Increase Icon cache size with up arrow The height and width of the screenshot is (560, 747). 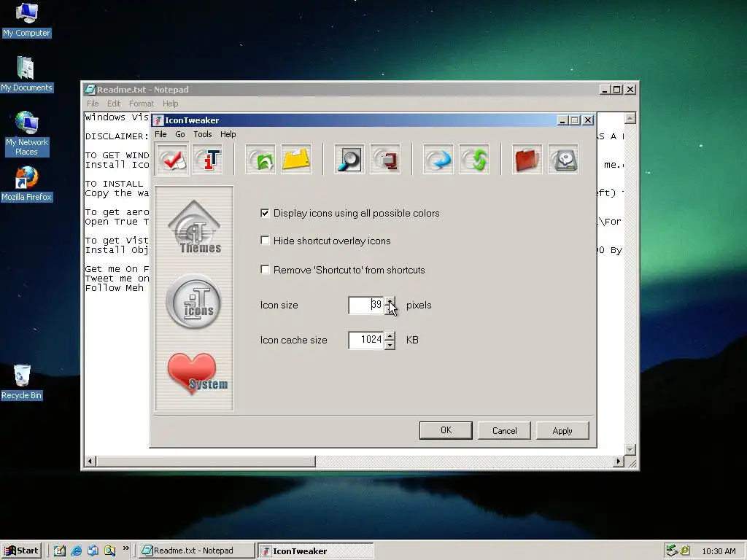pos(390,335)
